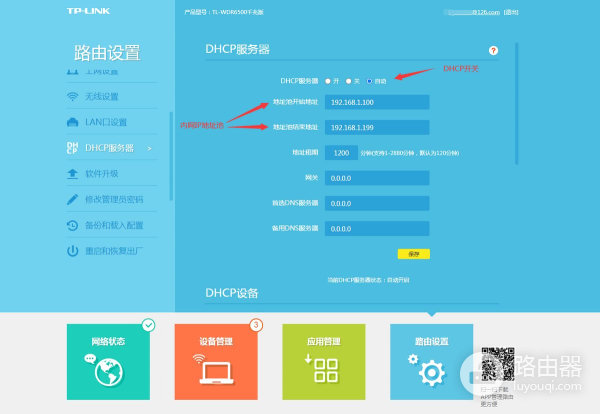Click the main content panel scrollbar
The height and width of the screenshot is (414, 600).
(x=517, y=104)
